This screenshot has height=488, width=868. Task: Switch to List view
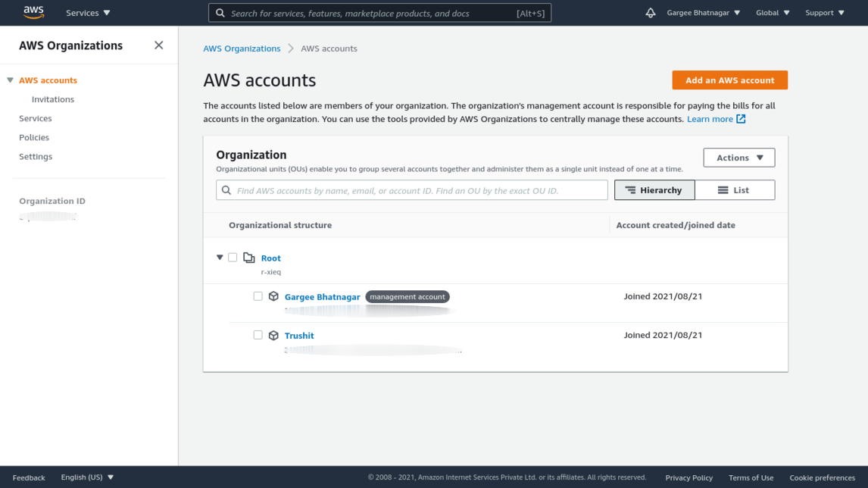734,190
